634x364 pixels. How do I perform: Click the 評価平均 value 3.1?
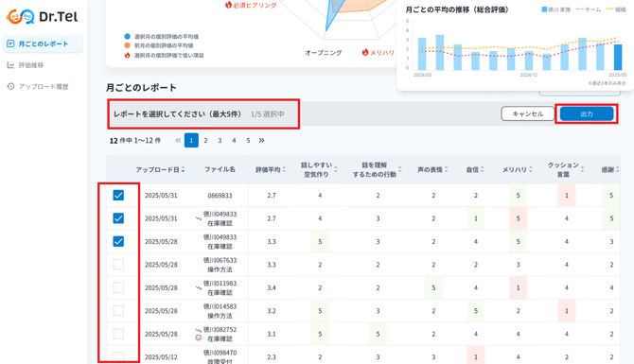[272, 334]
